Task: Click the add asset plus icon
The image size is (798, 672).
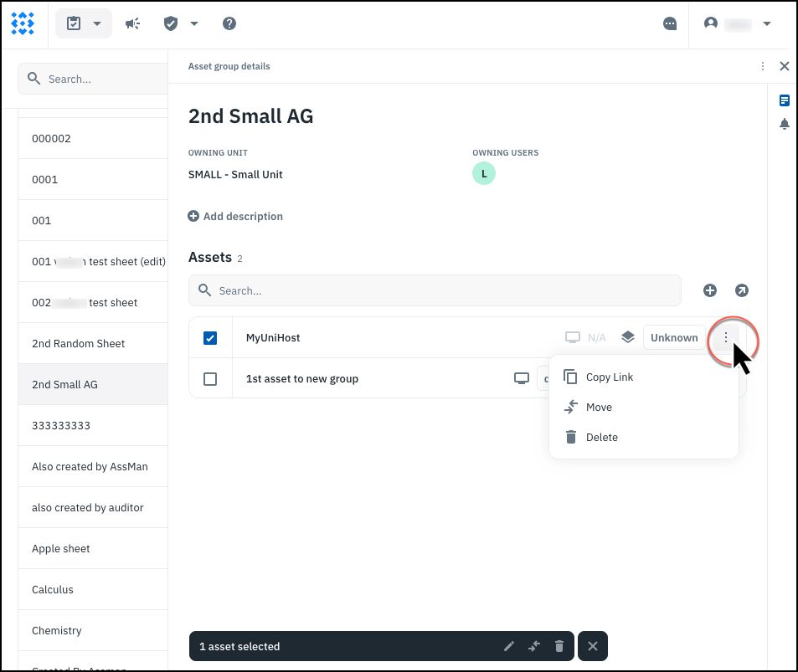Action: click(x=710, y=290)
